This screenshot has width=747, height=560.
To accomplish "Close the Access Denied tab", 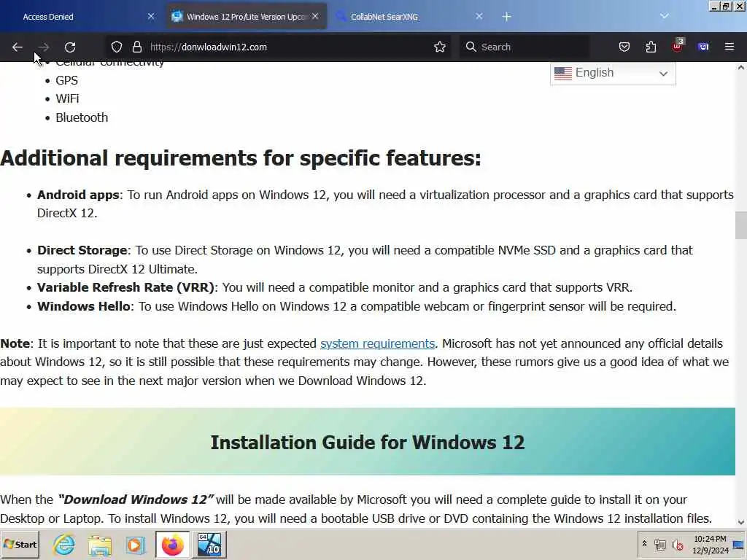I will (151, 16).
